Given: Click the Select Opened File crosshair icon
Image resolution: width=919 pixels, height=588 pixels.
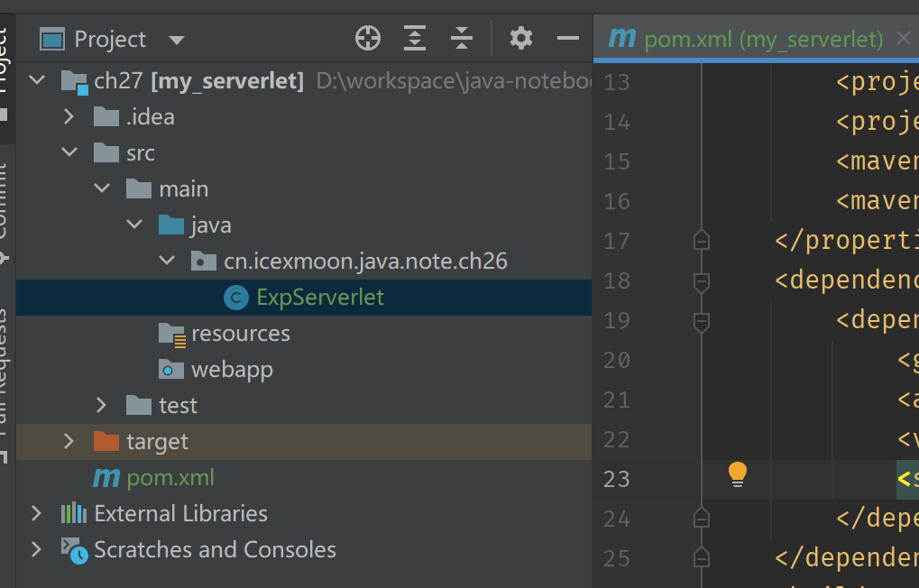Looking at the screenshot, I should [x=367, y=38].
